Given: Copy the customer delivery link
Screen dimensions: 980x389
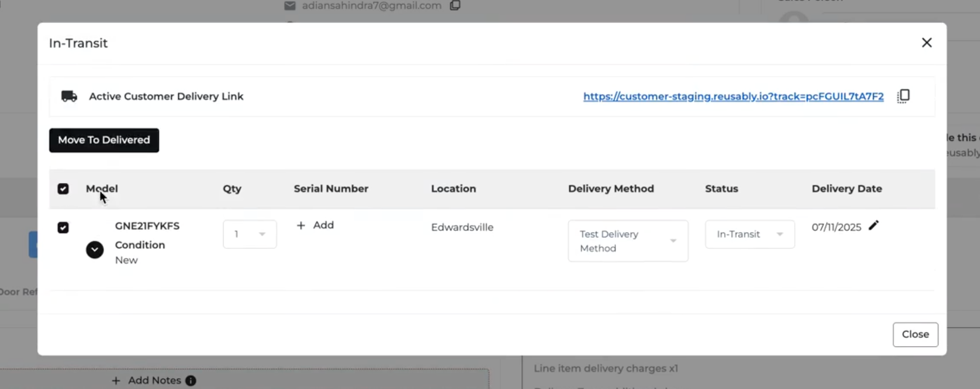Looking at the screenshot, I should tap(903, 96).
